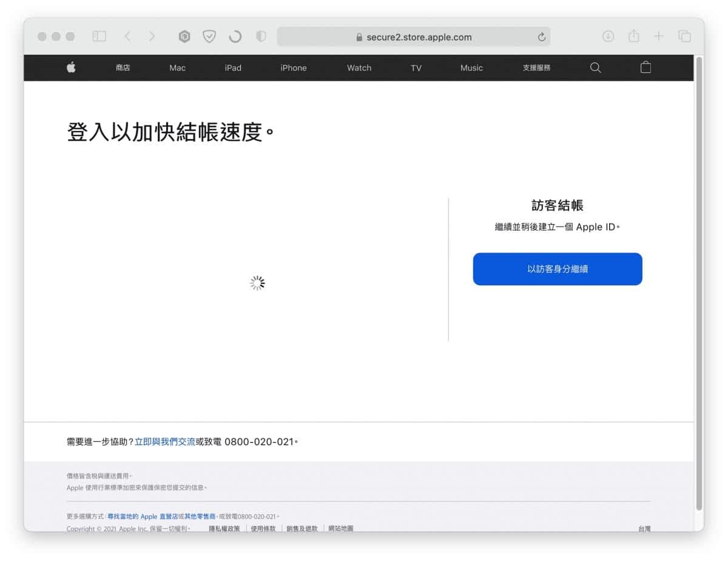Screen dimensions: 728x561
Task: Click the 以訪客身分繼續 button
Action: point(557,269)
